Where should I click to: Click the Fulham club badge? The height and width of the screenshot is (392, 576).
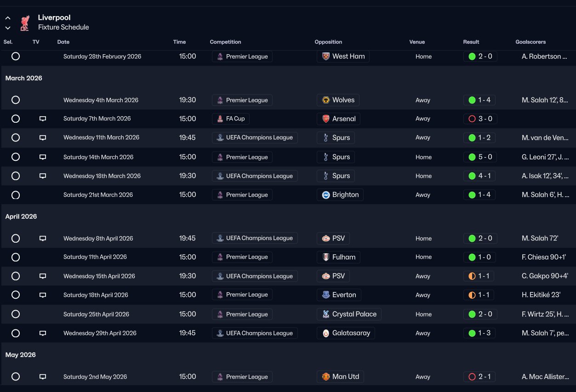pos(326,257)
